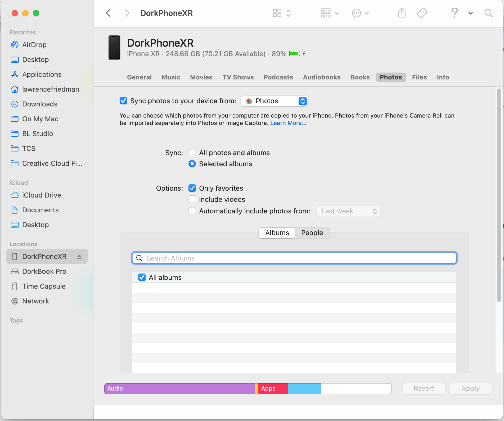Show the Albums segment

pos(277,233)
